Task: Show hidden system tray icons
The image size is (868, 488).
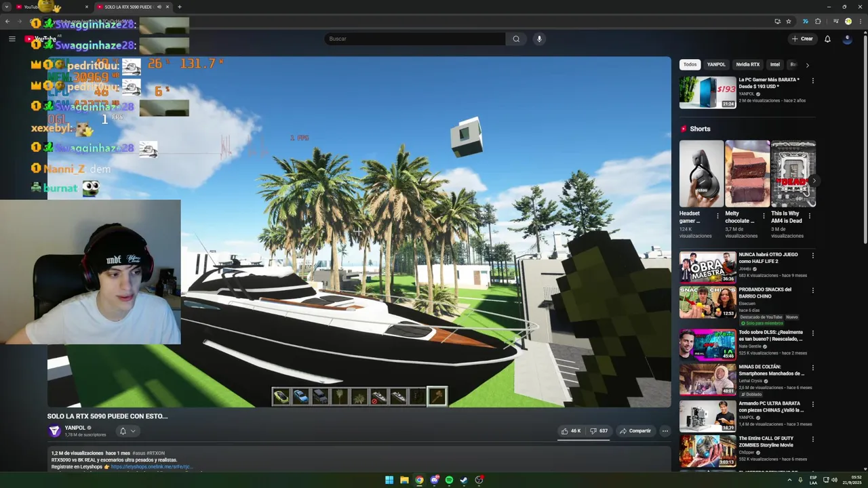Action: point(789,480)
